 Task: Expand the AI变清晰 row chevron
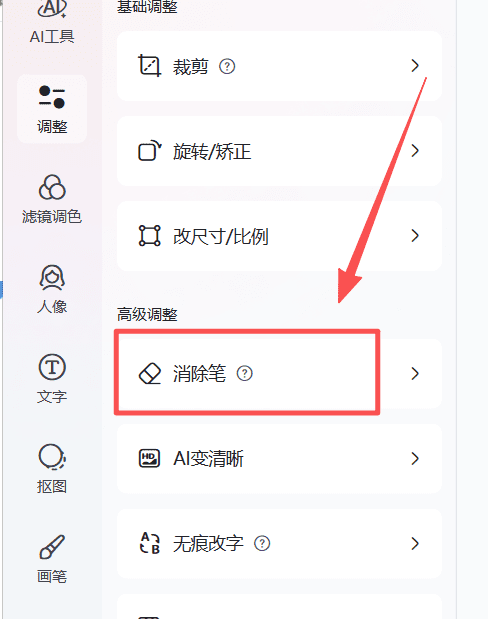(x=415, y=458)
